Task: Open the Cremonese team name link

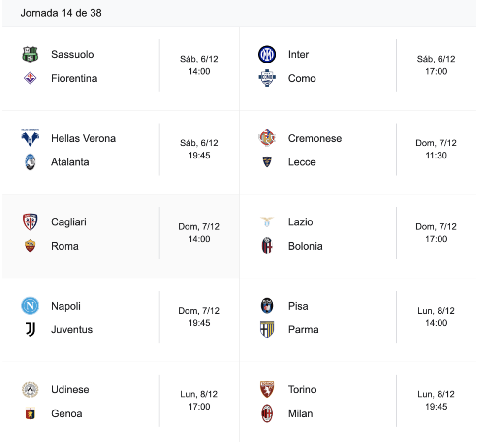Action: click(x=315, y=138)
